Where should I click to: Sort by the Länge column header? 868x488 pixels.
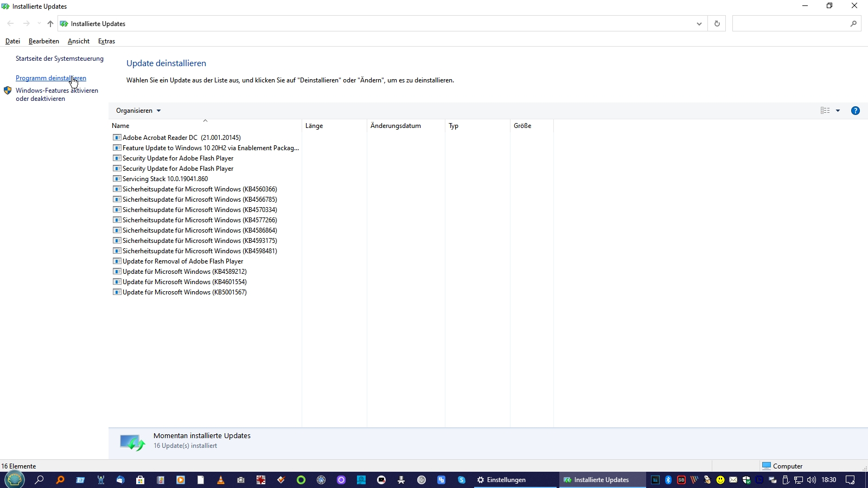(334, 126)
